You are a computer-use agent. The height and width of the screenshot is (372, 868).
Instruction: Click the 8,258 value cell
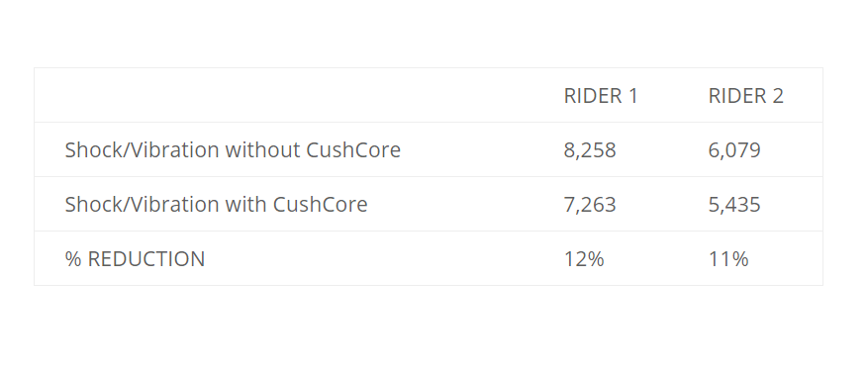coord(590,150)
